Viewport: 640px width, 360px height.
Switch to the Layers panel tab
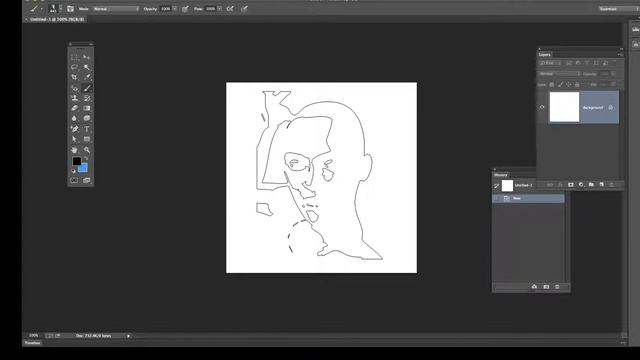(x=544, y=54)
